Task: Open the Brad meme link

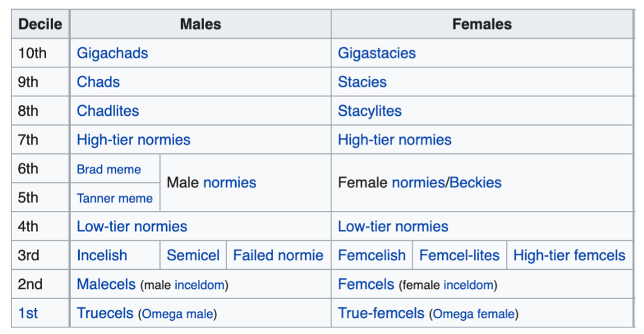Action: pyautogui.click(x=109, y=170)
